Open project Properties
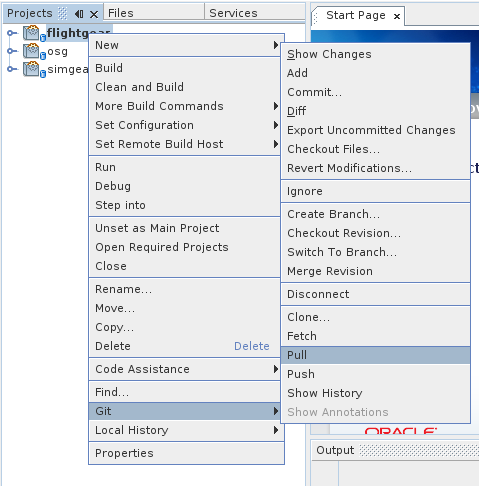This screenshot has width=479, height=486. [186, 453]
